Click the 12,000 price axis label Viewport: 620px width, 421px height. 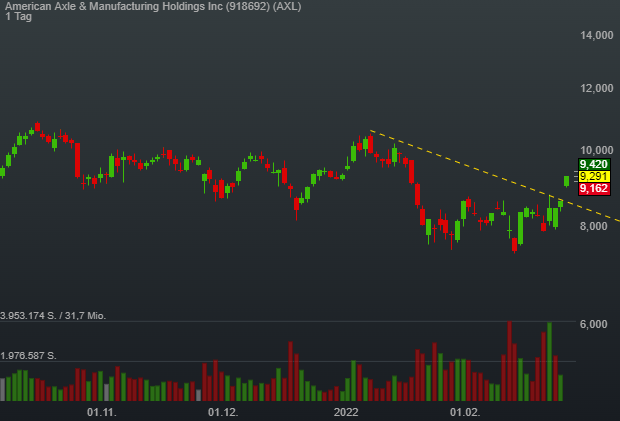tap(597, 88)
